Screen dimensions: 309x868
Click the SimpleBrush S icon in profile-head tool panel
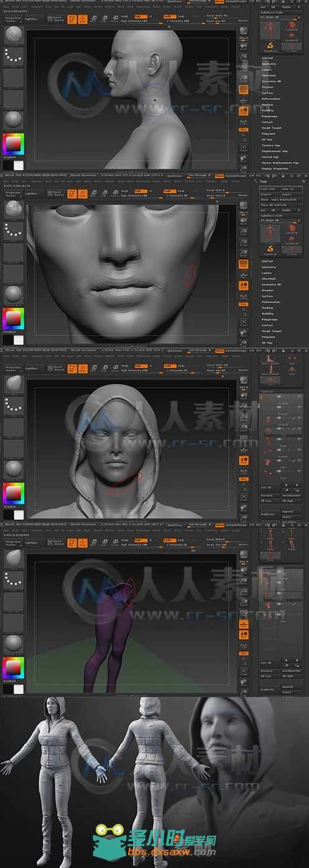(x=270, y=45)
